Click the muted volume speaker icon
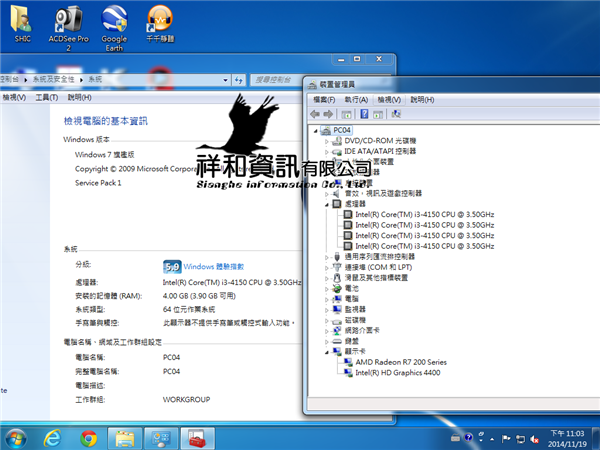 [535, 439]
